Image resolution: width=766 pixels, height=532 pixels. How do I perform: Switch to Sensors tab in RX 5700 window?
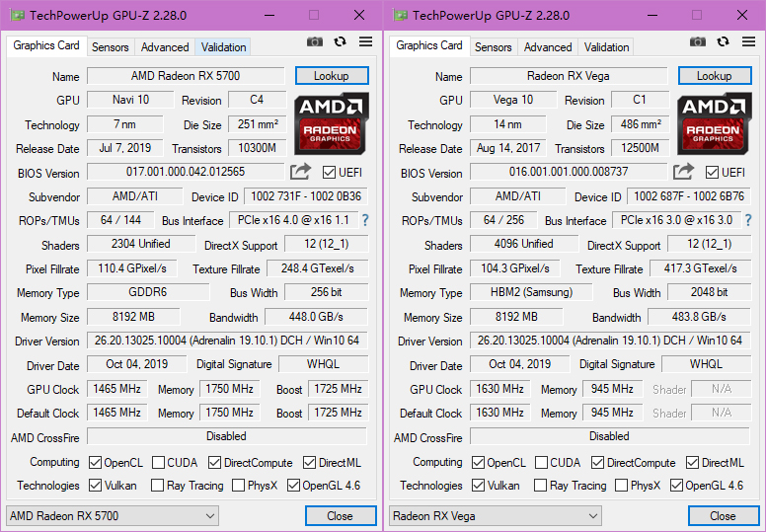point(111,47)
